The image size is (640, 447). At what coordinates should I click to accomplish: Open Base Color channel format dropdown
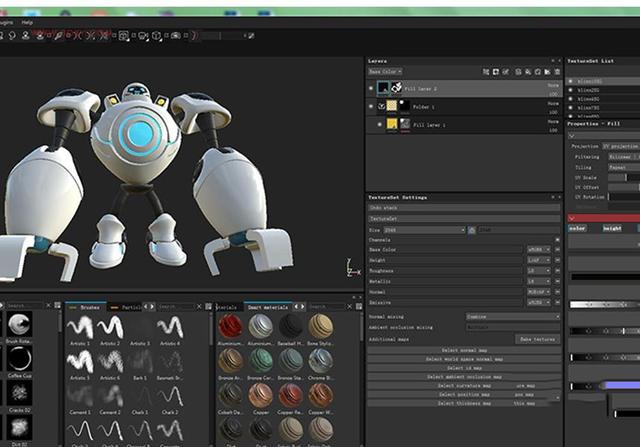pyautogui.click(x=539, y=249)
